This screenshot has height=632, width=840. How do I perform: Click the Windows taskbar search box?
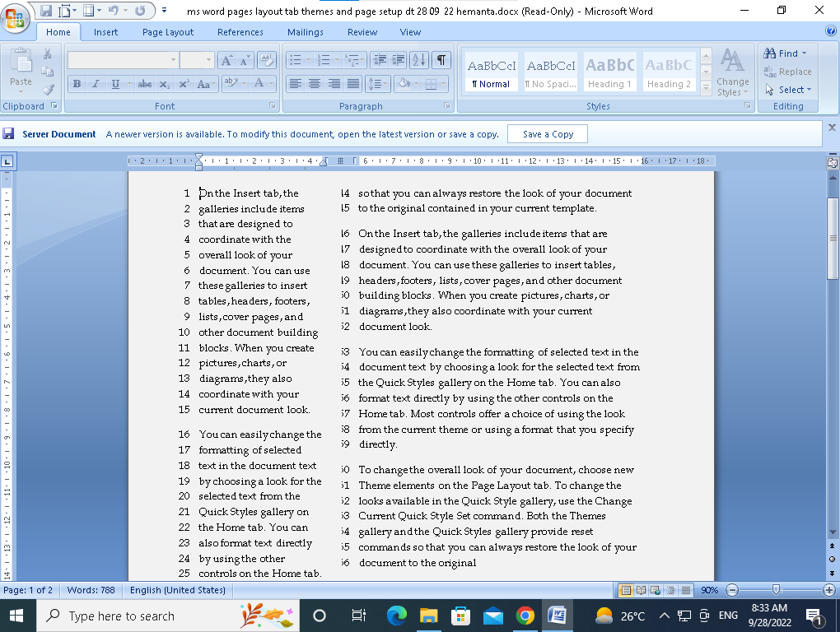119,616
